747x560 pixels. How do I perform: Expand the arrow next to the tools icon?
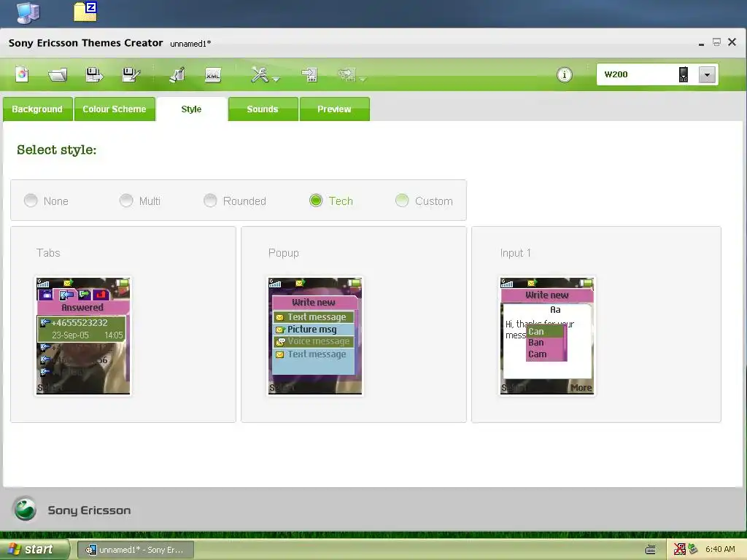pos(276,79)
